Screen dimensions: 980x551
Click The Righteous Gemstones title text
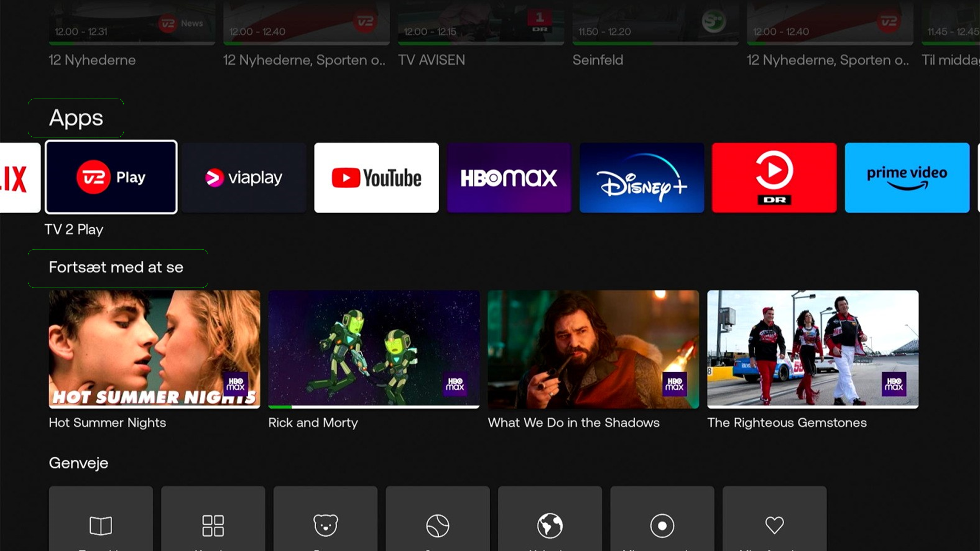(x=787, y=423)
